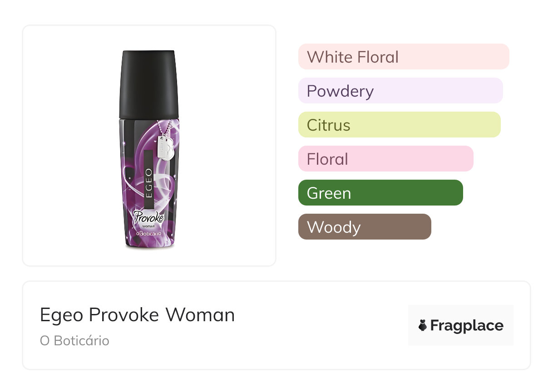Click the Provoke script logo on bottle
The height and width of the screenshot is (392, 553).
click(x=148, y=216)
